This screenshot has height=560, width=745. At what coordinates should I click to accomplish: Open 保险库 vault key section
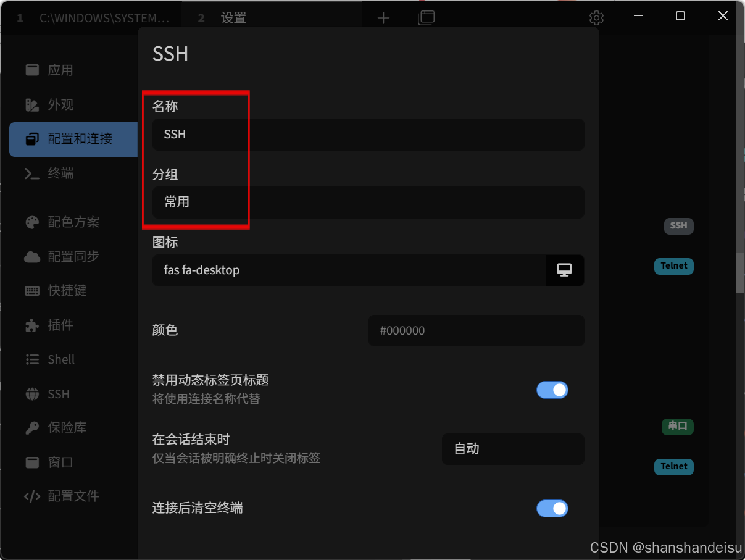point(56,427)
